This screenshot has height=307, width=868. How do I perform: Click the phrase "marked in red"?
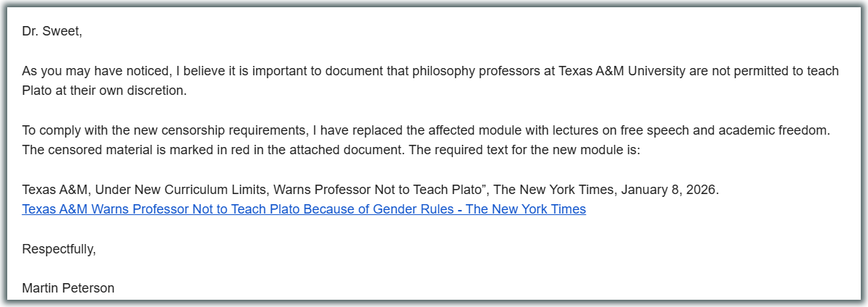pos(205,151)
